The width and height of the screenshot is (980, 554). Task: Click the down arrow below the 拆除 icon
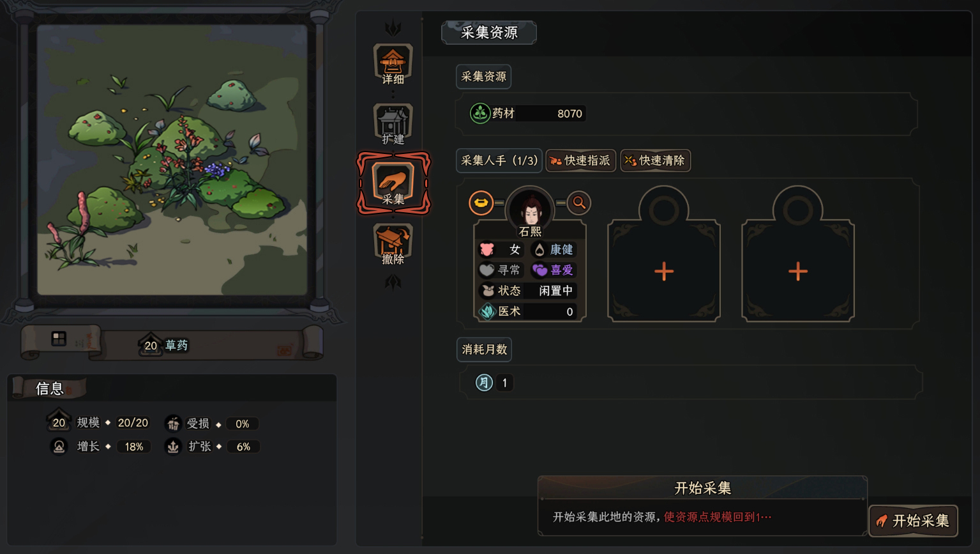pos(393,282)
